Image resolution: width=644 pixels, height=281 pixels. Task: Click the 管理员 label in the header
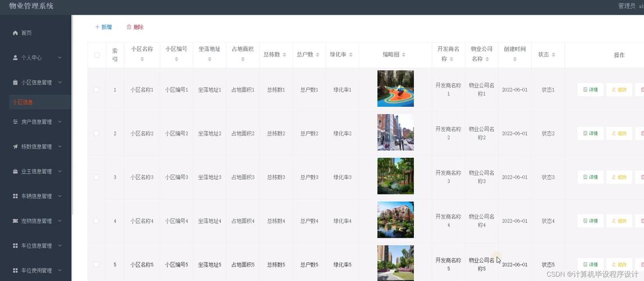tap(627, 6)
